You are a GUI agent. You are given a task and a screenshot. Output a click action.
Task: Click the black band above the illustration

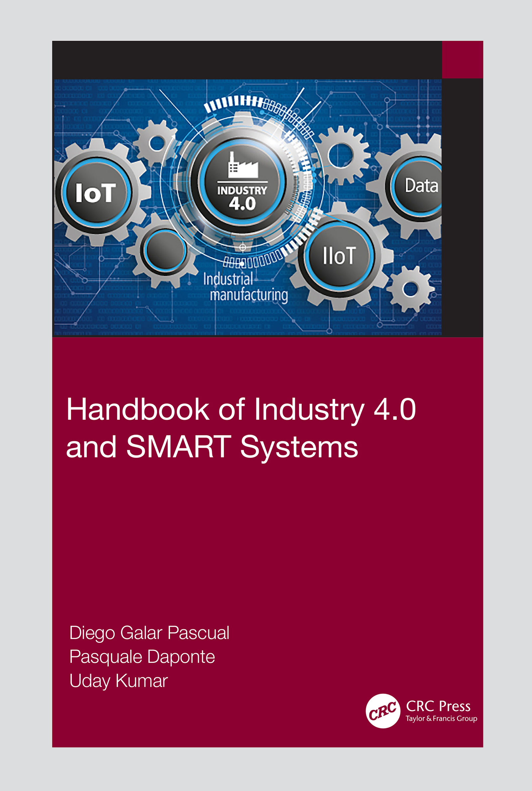click(x=247, y=60)
